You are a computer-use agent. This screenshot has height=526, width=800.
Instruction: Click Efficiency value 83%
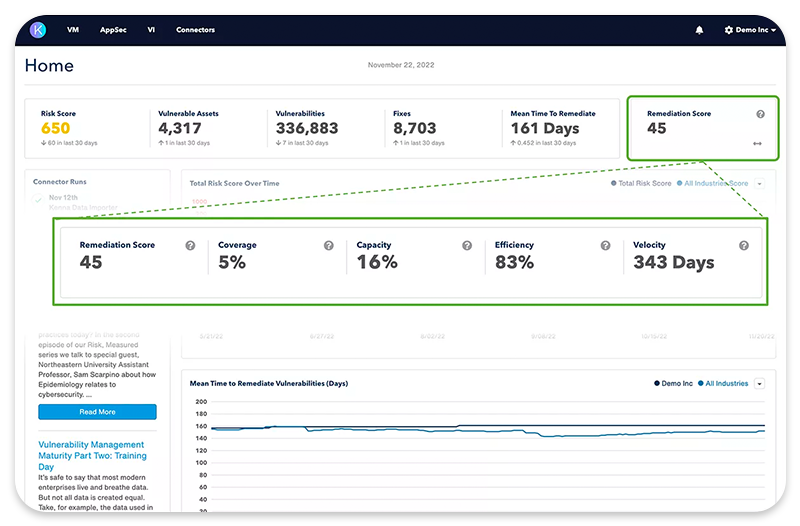(514, 262)
